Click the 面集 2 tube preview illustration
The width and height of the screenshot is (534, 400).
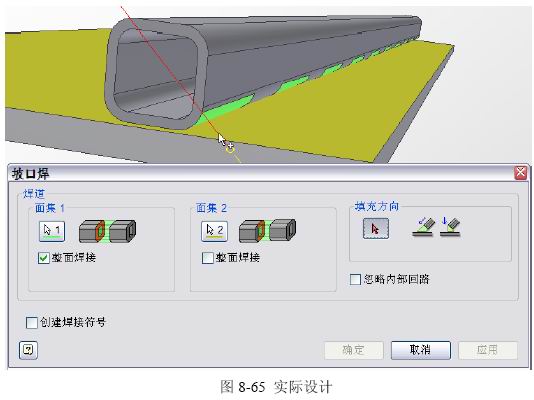tap(268, 231)
